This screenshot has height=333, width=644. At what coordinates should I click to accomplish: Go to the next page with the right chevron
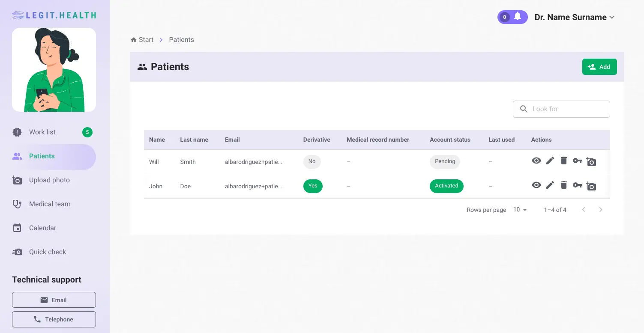pyautogui.click(x=601, y=209)
